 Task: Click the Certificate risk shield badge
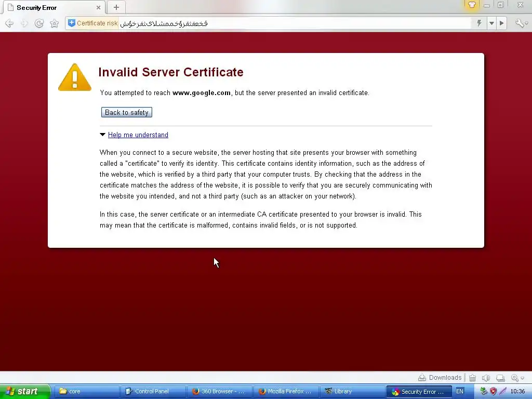[92, 23]
